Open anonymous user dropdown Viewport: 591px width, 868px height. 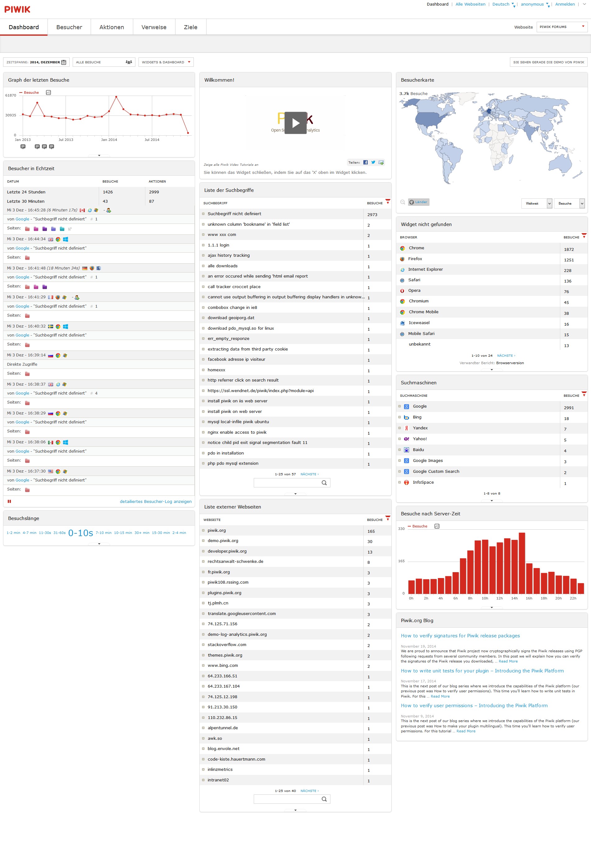[x=534, y=4]
